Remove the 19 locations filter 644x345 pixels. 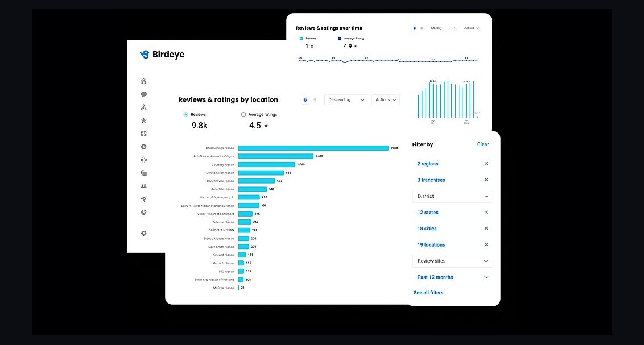click(x=486, y=244)
